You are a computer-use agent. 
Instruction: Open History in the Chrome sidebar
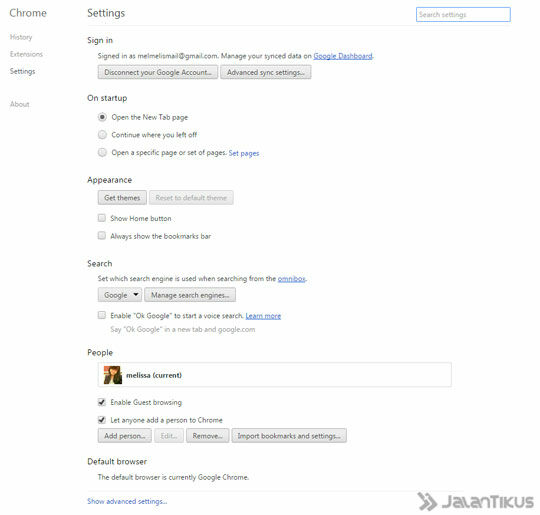pyautogui.click(x=21, y=37)
